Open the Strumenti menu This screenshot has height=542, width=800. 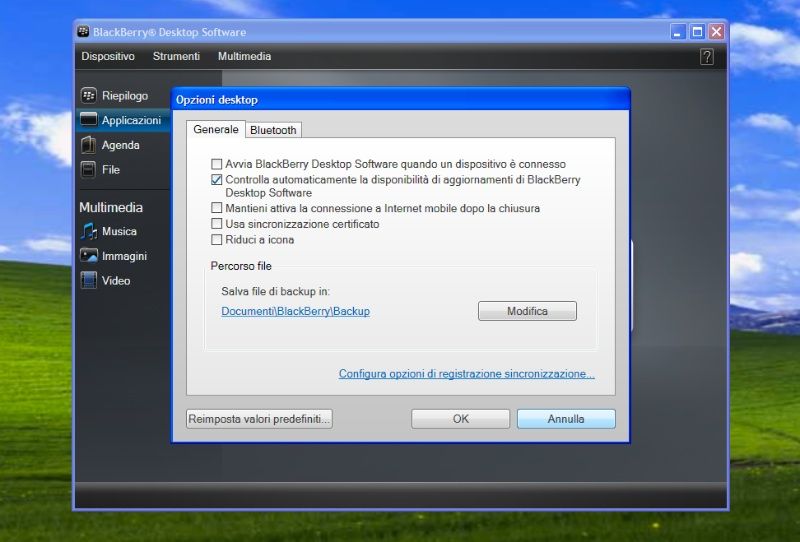click(176, 56)
